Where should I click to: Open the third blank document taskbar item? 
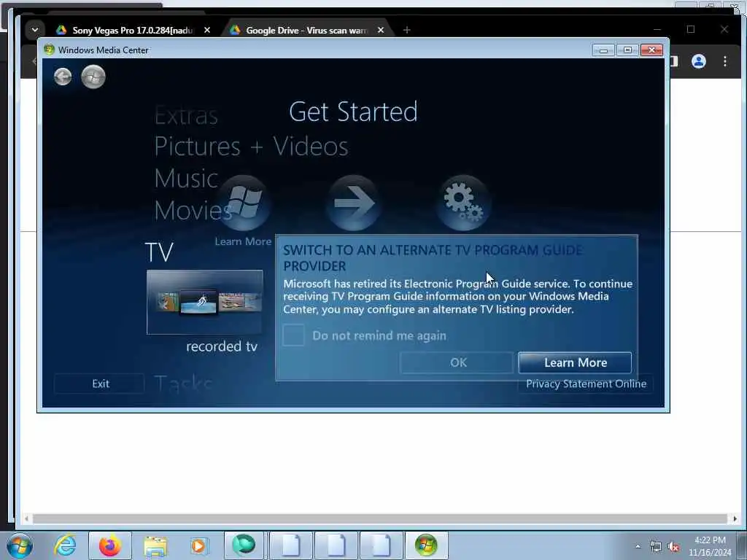pyautogui.click(x=381, y=545)
